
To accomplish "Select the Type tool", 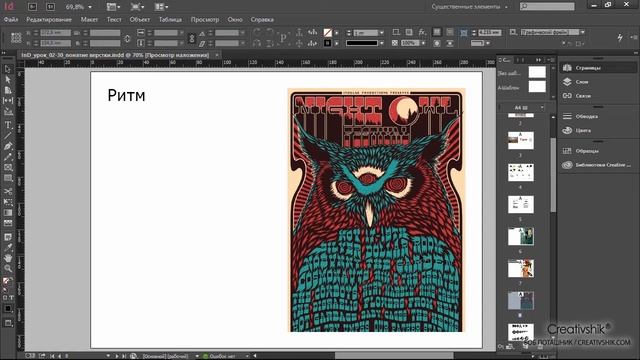I will [8, 125].
